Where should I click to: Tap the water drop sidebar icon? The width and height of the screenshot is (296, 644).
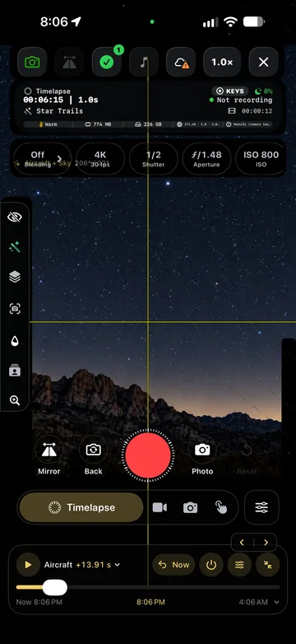tap(15, 340)
